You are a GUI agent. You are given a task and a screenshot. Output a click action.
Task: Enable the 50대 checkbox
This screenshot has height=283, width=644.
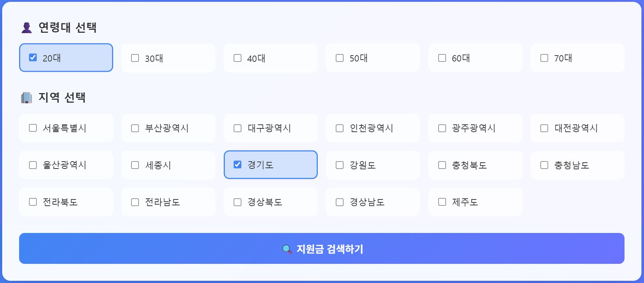(x=339, y=58)
